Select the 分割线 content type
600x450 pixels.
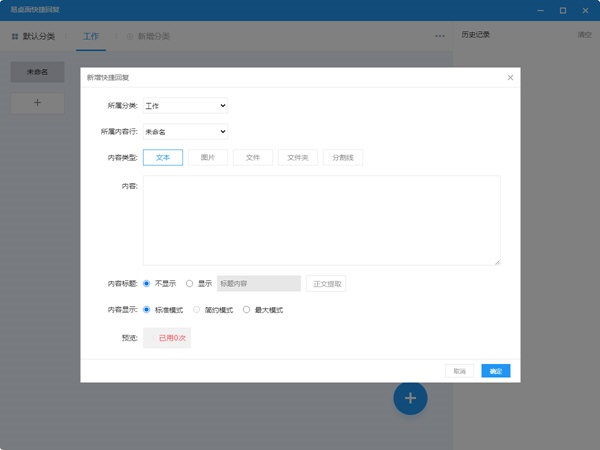[x=343, y=157]
